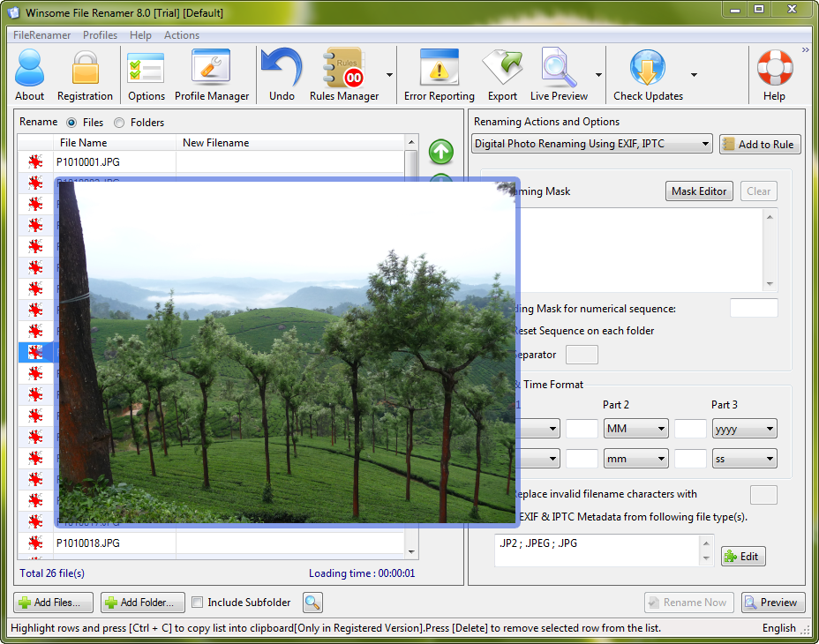Click the English language indicator
This screenshot has height=644, width=819.
778,628
